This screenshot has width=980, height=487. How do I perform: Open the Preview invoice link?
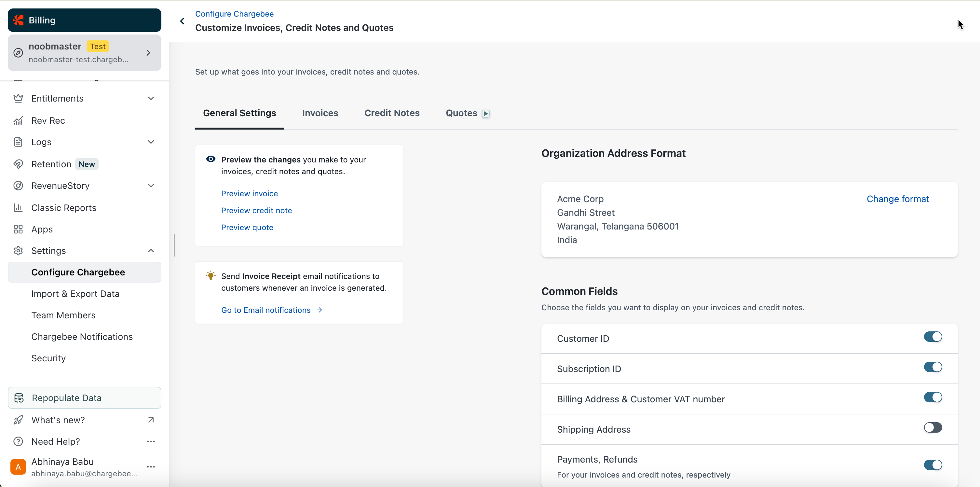click(x=249, y=194)
